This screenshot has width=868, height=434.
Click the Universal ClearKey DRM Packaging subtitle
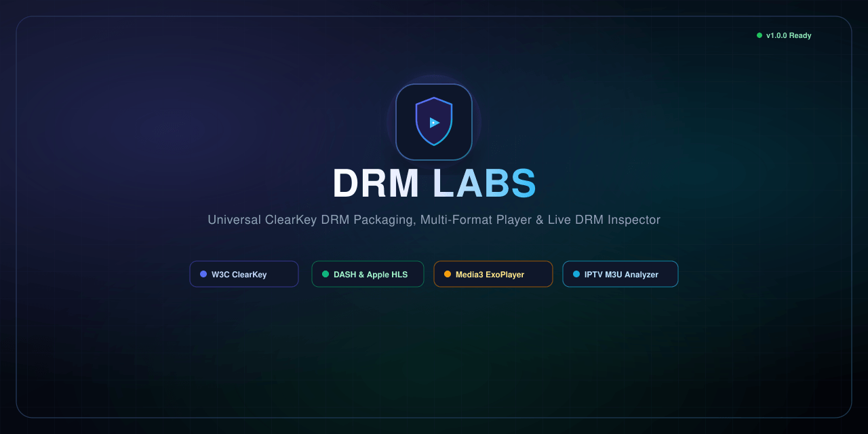[434, 220]
